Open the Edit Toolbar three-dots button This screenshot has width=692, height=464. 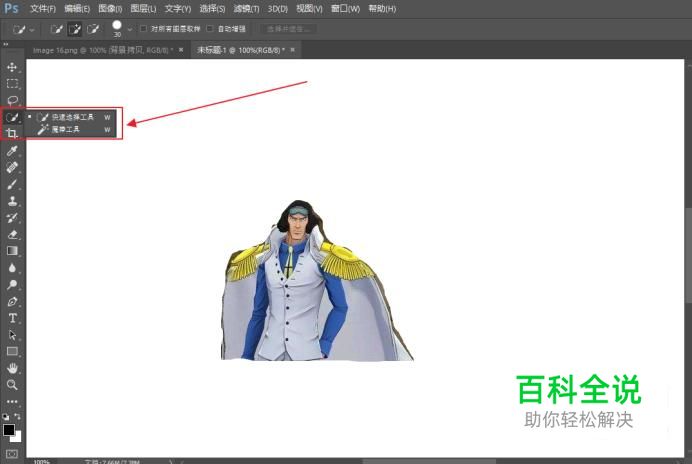pos(12,401)
